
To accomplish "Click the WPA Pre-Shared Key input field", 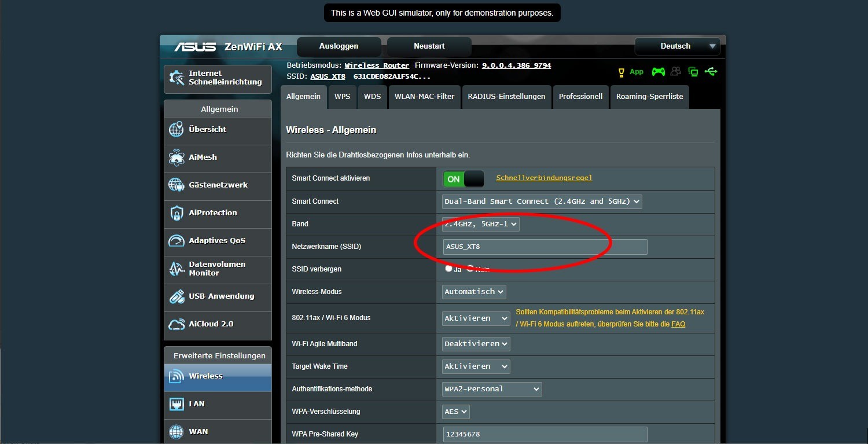I will pyautogui.click(x=545, y=434).
